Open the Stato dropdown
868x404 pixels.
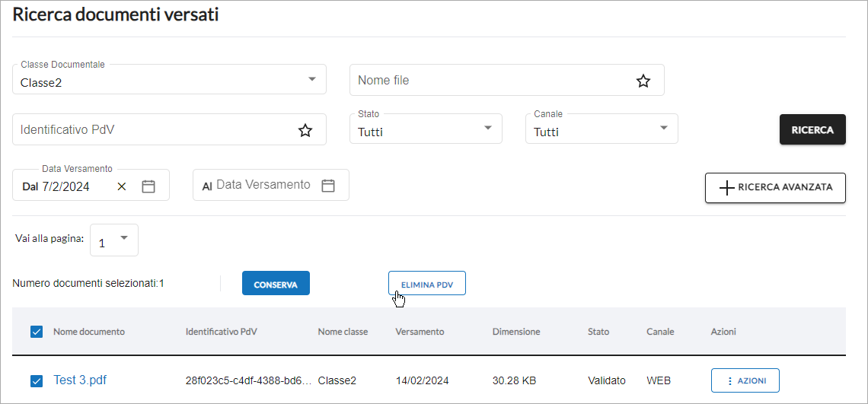point(426,129)
